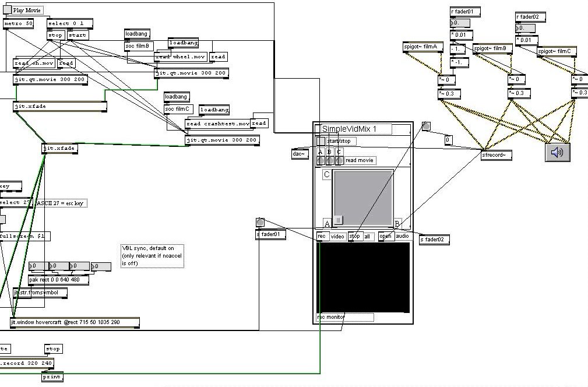Image resolution: width=588 pixels, height=387 pixels.
Task: Click the stop message next to 'all'
Action: [355, 237]
